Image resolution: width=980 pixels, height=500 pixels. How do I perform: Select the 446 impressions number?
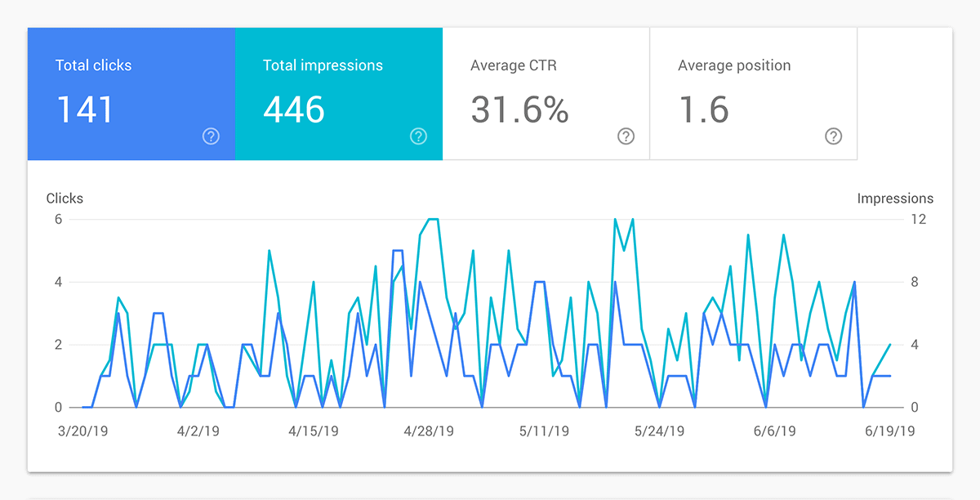click(x=294, y=109)
